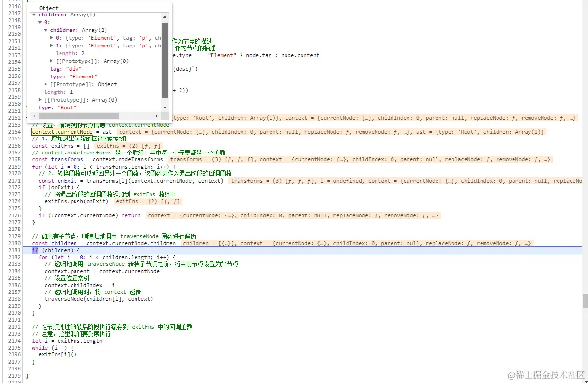Image resolution: width=588 pixels, height=383 pixels.
Task: Set a breakpoint on line number 2180
Action: [15, 243]
